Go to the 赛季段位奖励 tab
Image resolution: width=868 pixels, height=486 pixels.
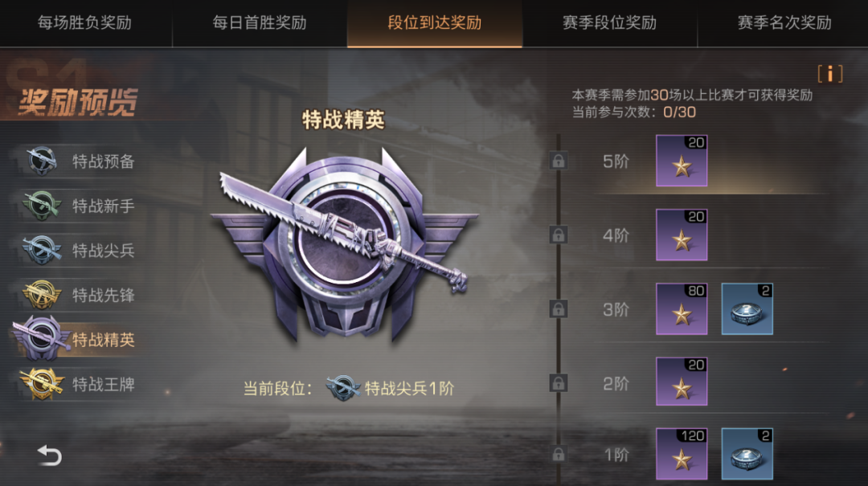tap(609, 23)
